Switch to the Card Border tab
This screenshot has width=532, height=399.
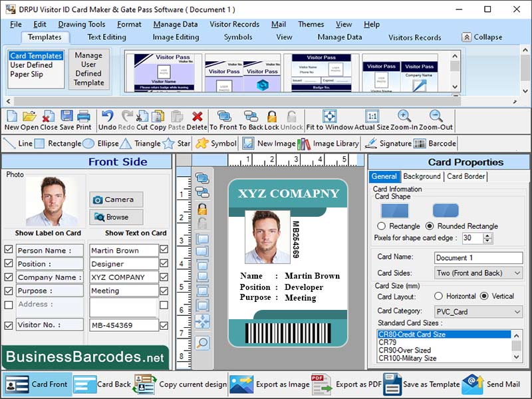tap(465, 176)
